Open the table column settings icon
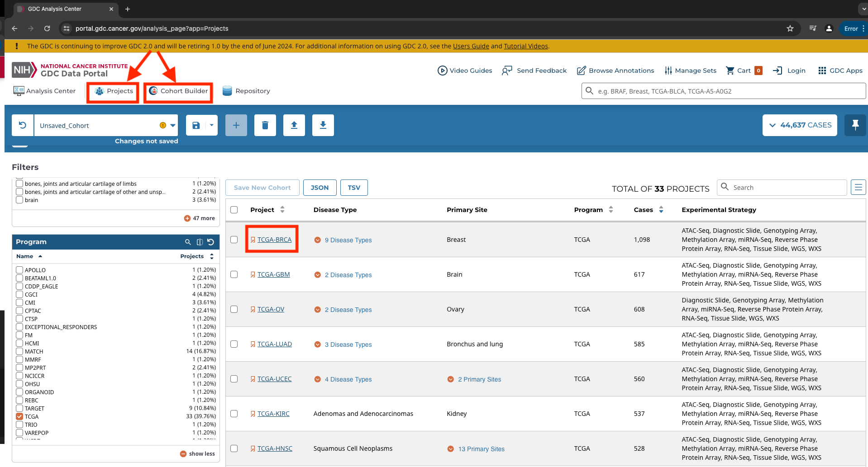Viewport: 868px width, 467px height. (858, 187)
